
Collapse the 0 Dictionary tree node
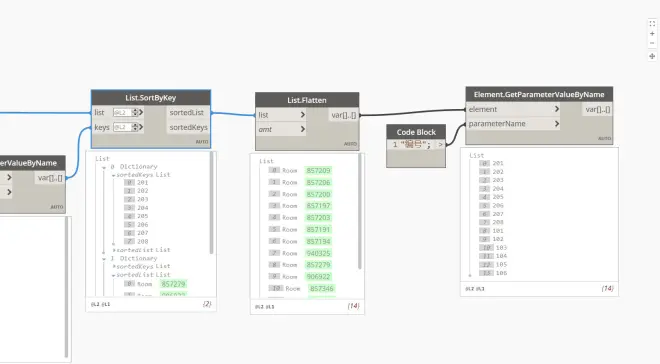(x=104, y=167)
